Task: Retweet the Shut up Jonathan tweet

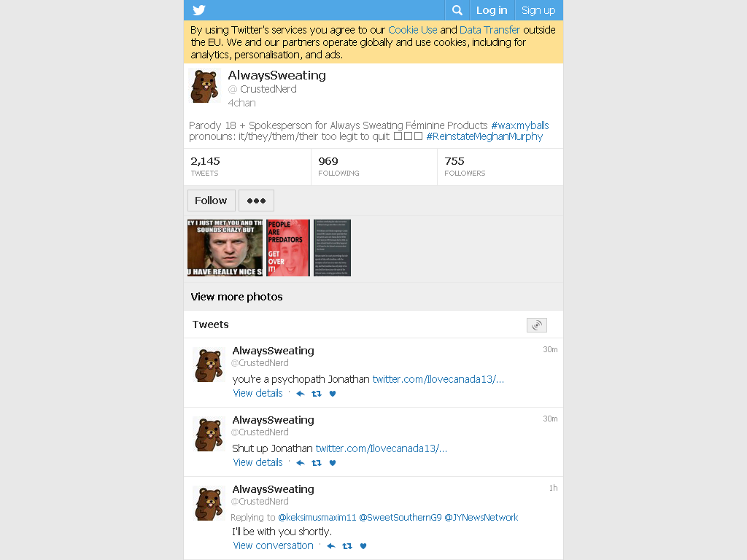Action: [317, 463]
